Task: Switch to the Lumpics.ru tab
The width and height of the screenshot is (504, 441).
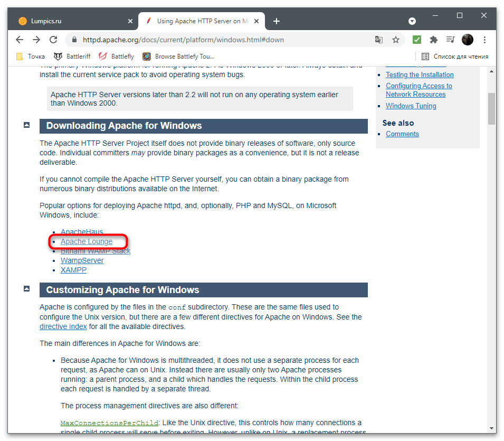Action: [x=74, y=21]
